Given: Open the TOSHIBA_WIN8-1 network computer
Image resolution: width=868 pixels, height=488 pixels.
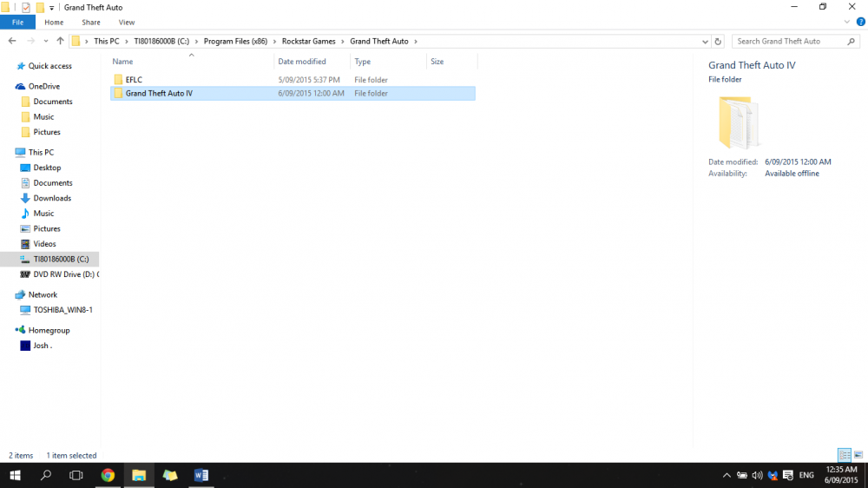Looking at the screenshot, I should pos(62,310).
